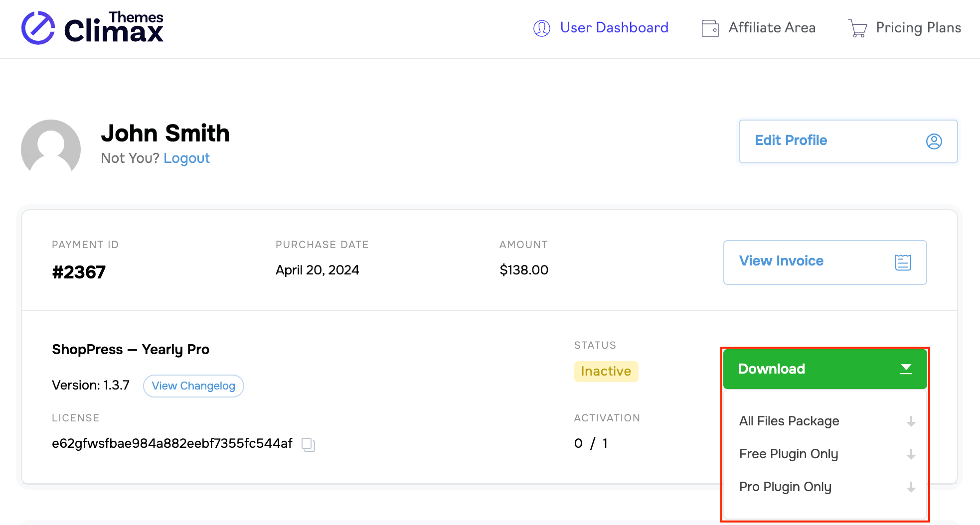Open User Dashboard nav item
Screen dimensions: 980x525
click(614, 28)
